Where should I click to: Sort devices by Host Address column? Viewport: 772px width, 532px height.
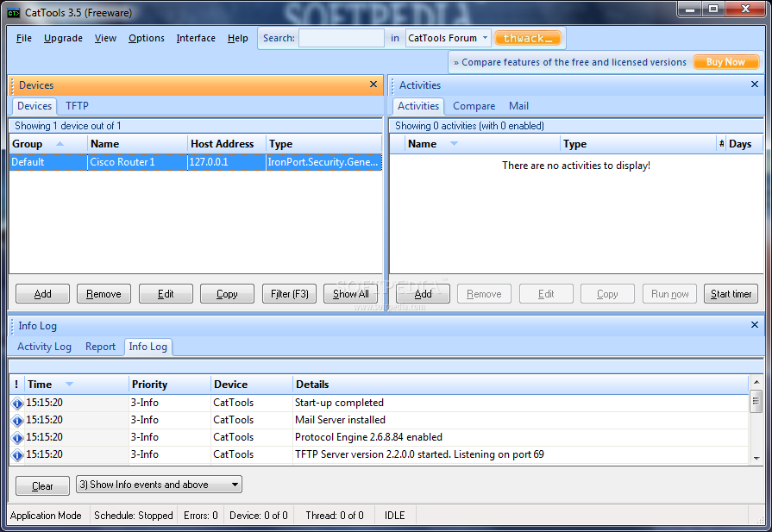(x=227, y=144)
